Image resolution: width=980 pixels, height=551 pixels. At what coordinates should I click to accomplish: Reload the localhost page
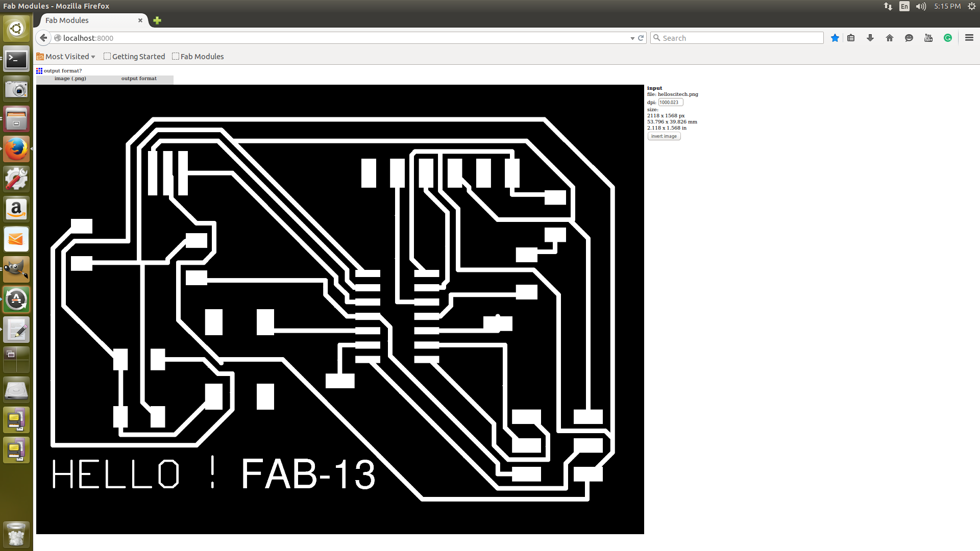click(x=641, y=38)
